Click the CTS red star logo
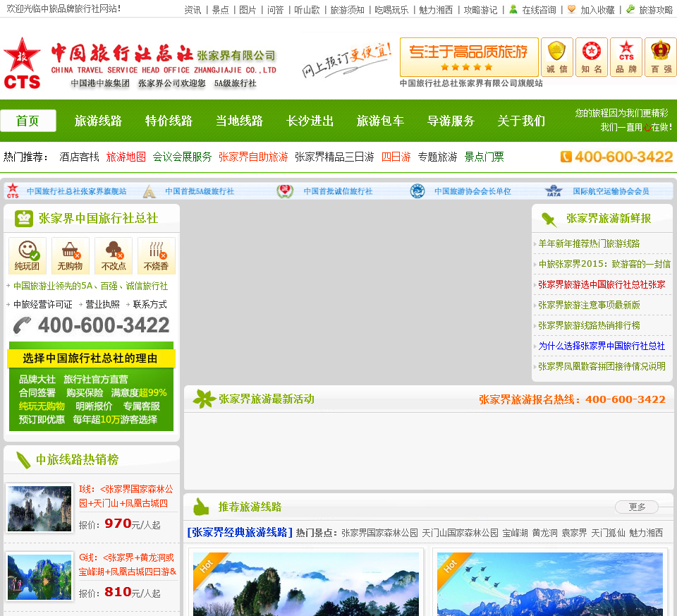The image size is (677, 616). click(22, 64)
